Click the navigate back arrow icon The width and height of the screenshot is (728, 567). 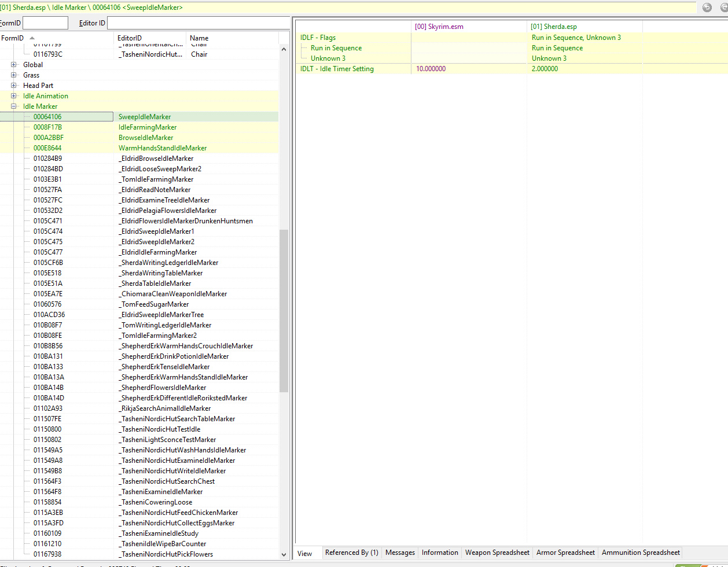point(707,8)
